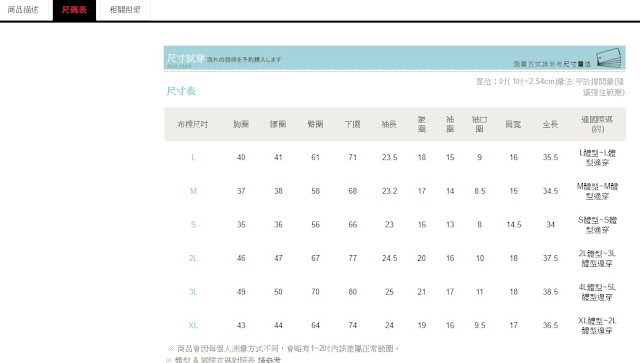Click value 64 in the XL row

315,325
